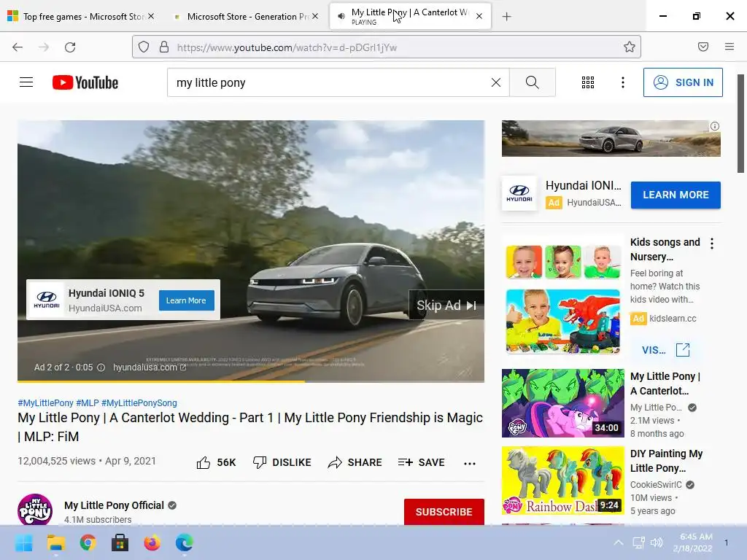747x560 pixels.
Task: Open Microsoft Edge from taskbar
Action: click(185, 542)
